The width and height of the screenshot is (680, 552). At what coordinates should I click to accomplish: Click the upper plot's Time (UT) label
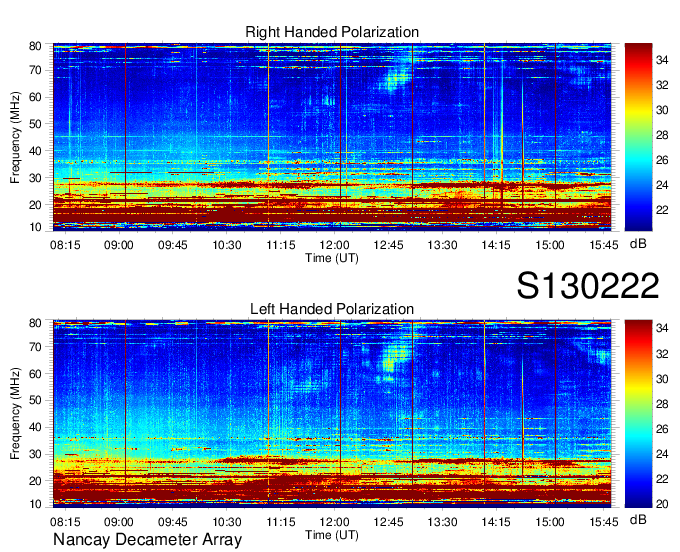(332, 258)
